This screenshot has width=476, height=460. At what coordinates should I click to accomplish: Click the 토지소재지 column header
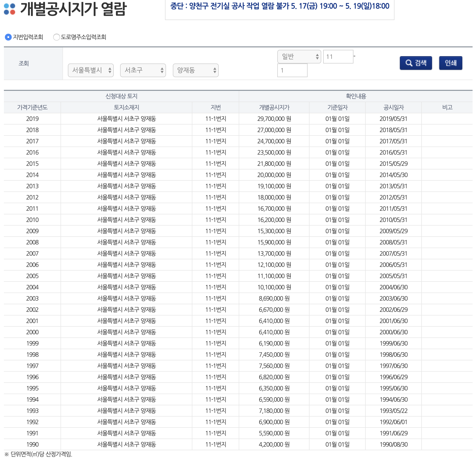[126, 107]
